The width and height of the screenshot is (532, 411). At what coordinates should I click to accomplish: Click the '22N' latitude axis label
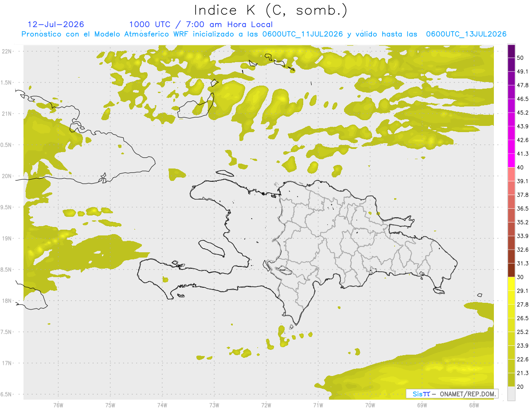7,51
